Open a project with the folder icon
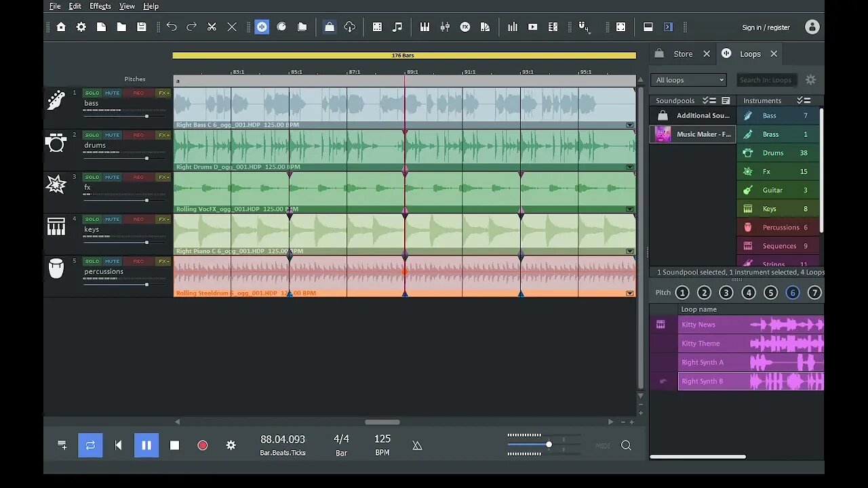The height and width of the screenshot is (488, 868). coord(121,27)
